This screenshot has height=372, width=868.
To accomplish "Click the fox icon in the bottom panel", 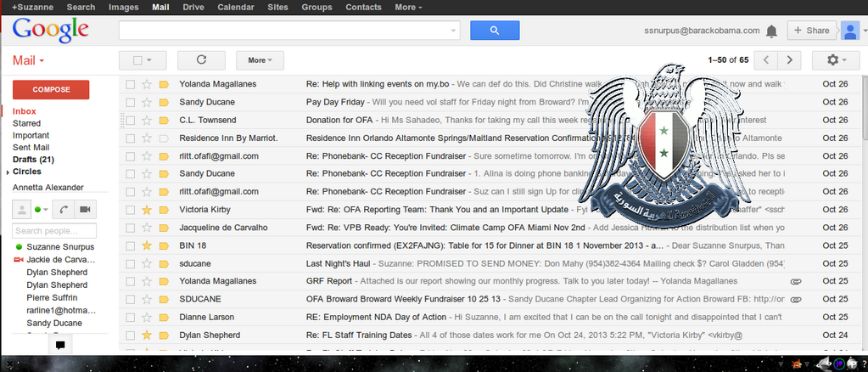I will [798, 364].
